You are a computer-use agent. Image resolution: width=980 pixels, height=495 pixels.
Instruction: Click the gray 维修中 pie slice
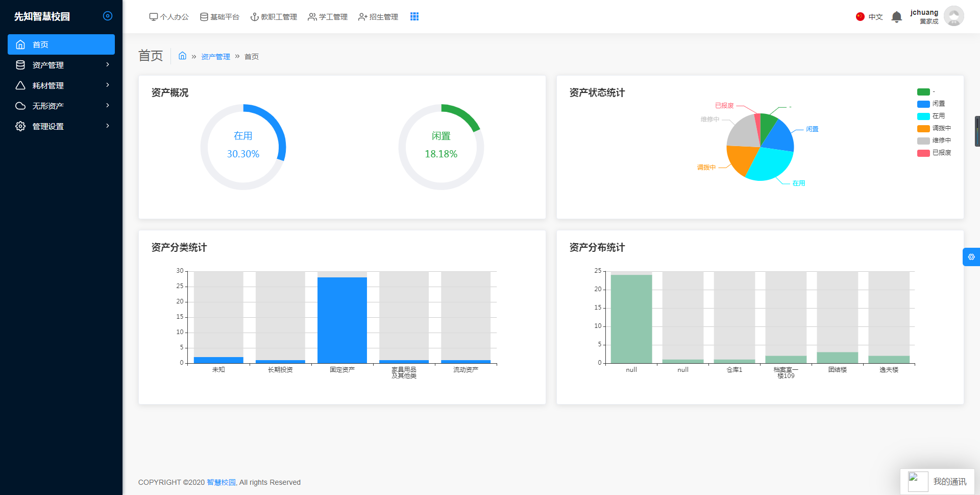point(743,132)
